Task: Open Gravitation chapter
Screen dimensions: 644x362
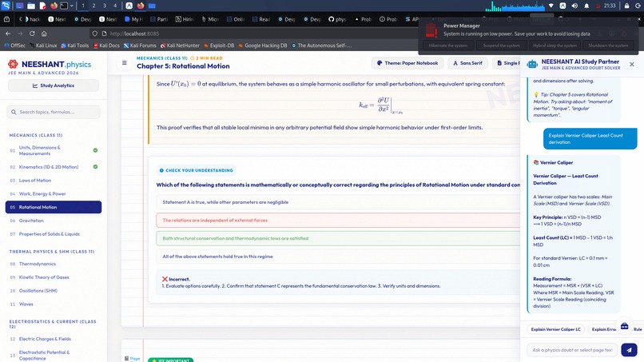Action: pyautogui.click(x=54, y=221)
